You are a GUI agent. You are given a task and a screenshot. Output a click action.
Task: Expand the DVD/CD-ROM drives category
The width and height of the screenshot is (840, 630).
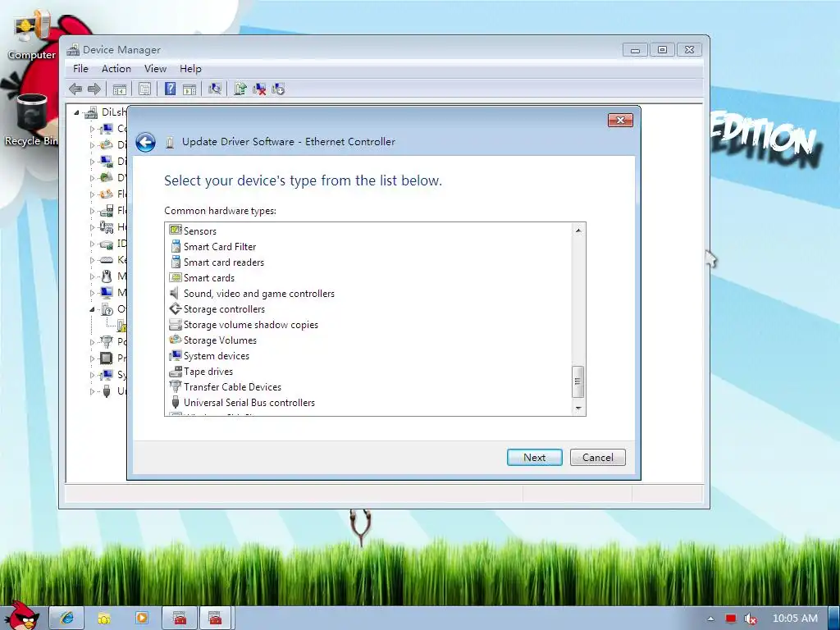(x=92, y=178)
